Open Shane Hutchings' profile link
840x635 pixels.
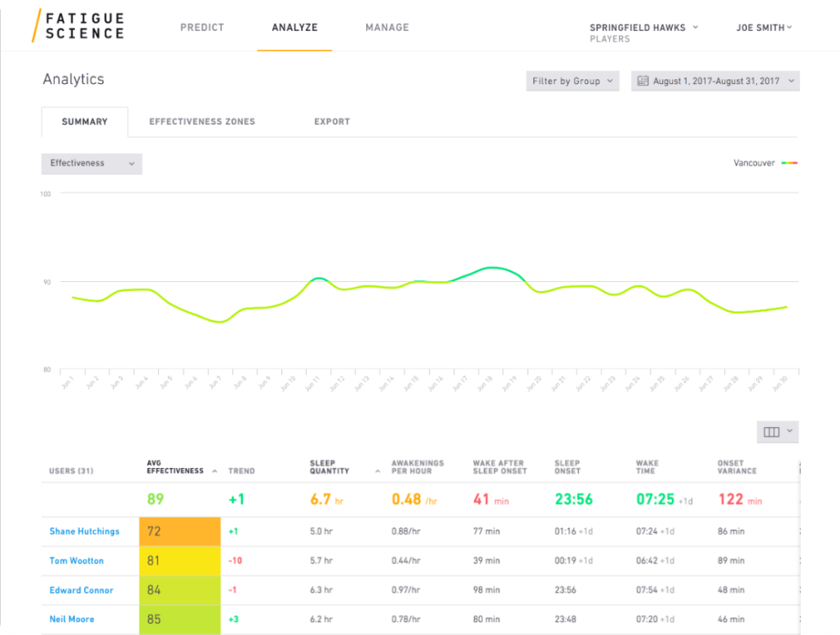(84, 531)
